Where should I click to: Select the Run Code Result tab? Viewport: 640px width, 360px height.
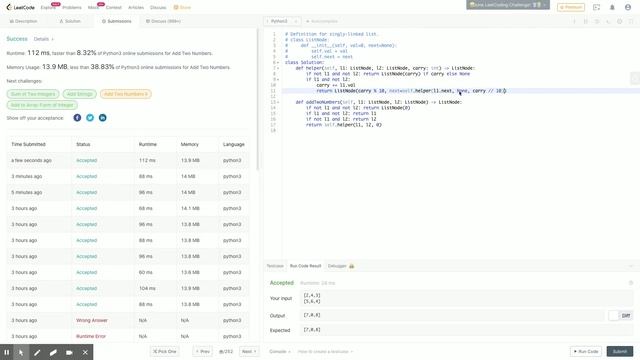coord(306,266)
